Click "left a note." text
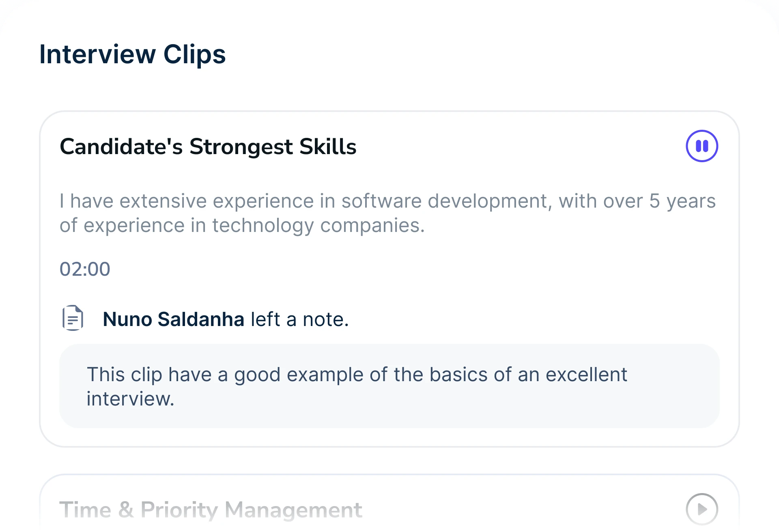 pyautogui.click(x=300, y=319)
